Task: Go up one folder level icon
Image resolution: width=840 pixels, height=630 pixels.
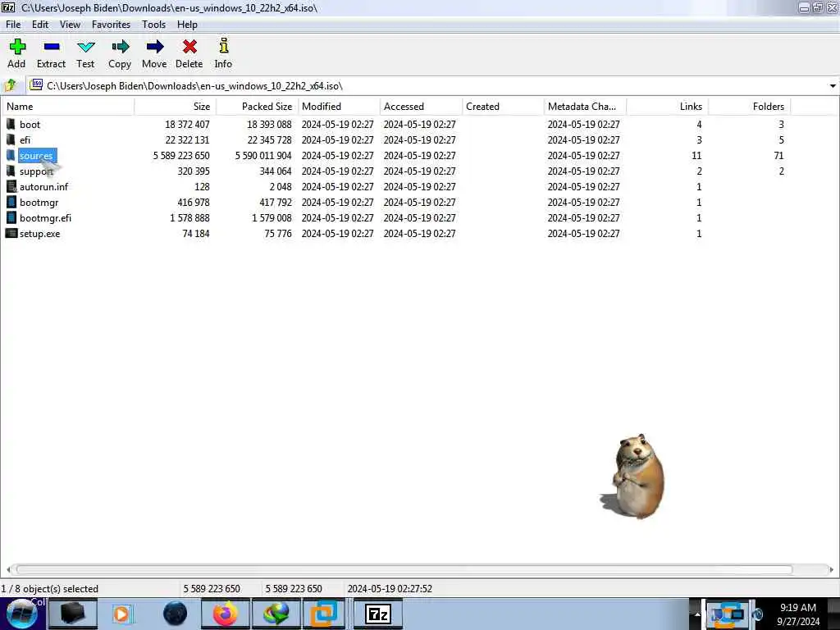Action: point(10,85)
